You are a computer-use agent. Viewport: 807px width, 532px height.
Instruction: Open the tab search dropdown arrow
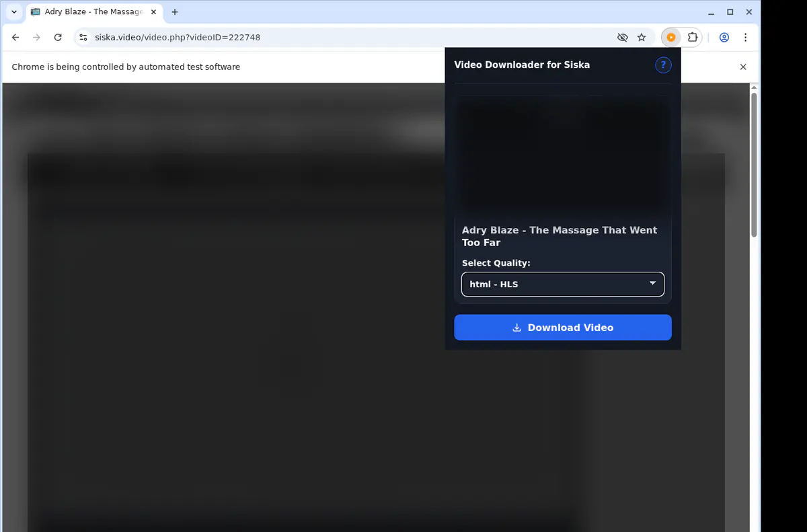tap(14, 12)
